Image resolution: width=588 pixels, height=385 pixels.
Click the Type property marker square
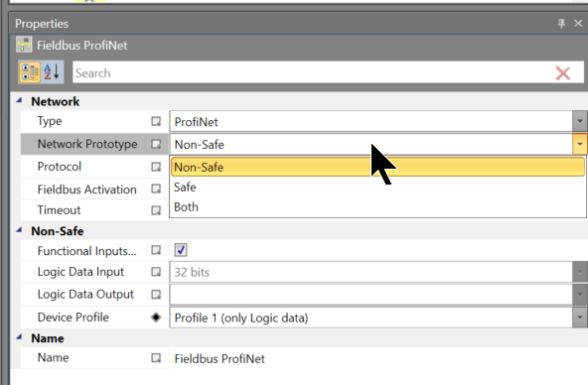coord(156,121)
